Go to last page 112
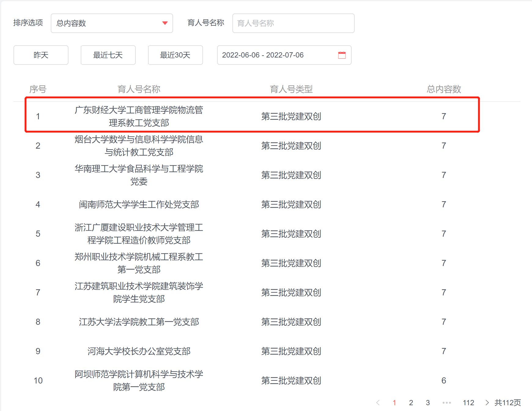This screenshot has height=411, width=532. [468, 402]
